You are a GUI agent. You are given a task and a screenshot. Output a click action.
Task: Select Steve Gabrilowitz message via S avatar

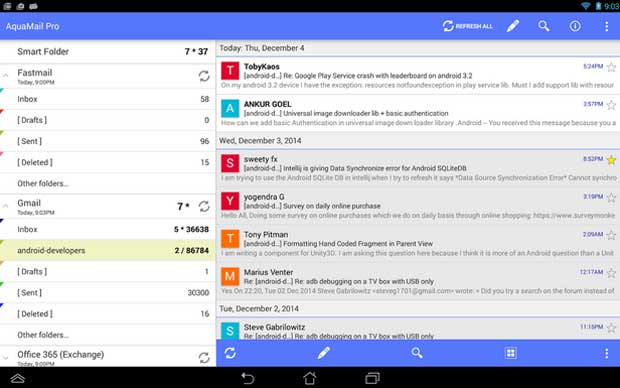(230, 331)
